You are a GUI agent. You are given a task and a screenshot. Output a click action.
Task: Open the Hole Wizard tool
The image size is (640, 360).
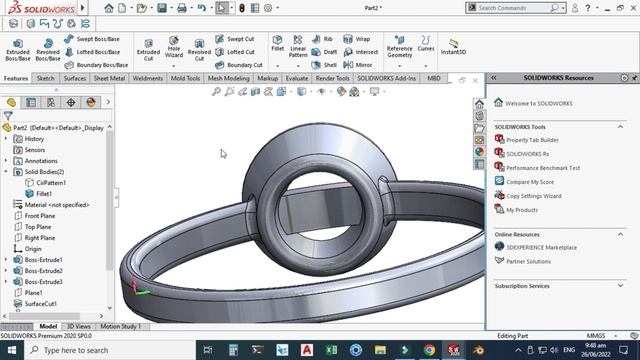click(173, 47)
